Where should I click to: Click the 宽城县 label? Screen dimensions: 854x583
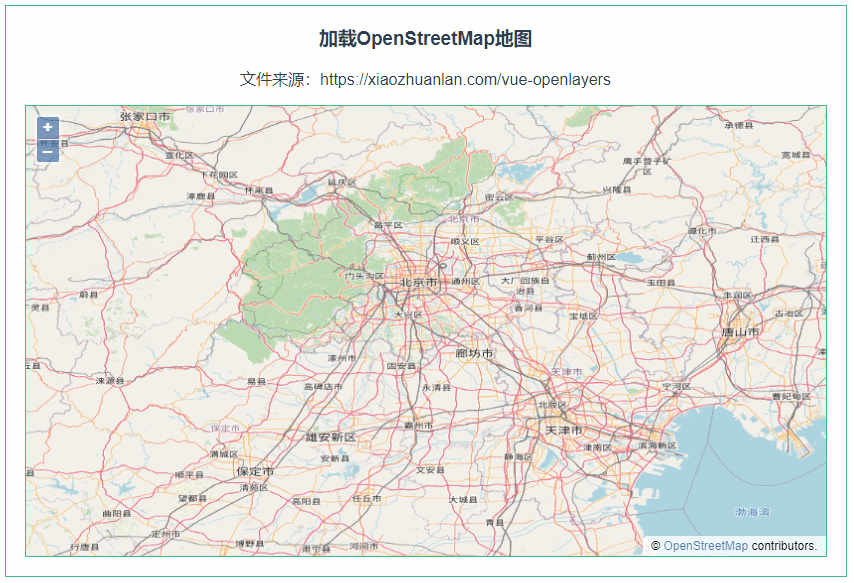(x=796, y=155)
